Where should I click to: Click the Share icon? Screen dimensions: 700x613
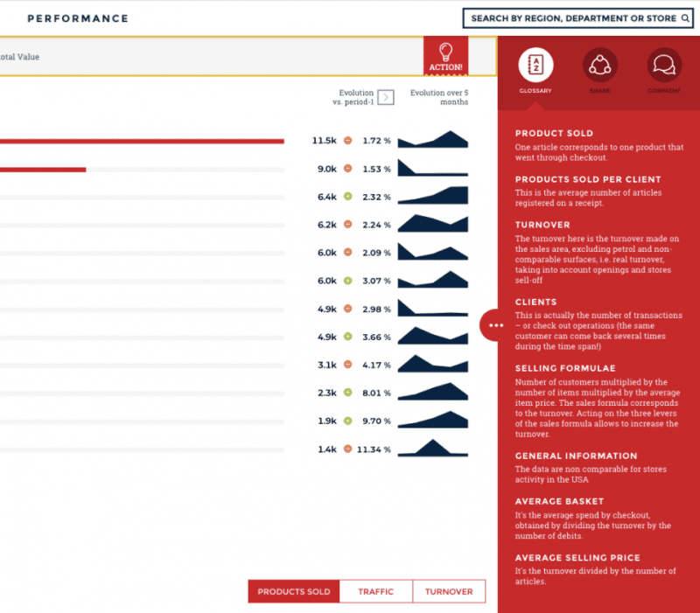pyautogui.click(x=599, y=65)
